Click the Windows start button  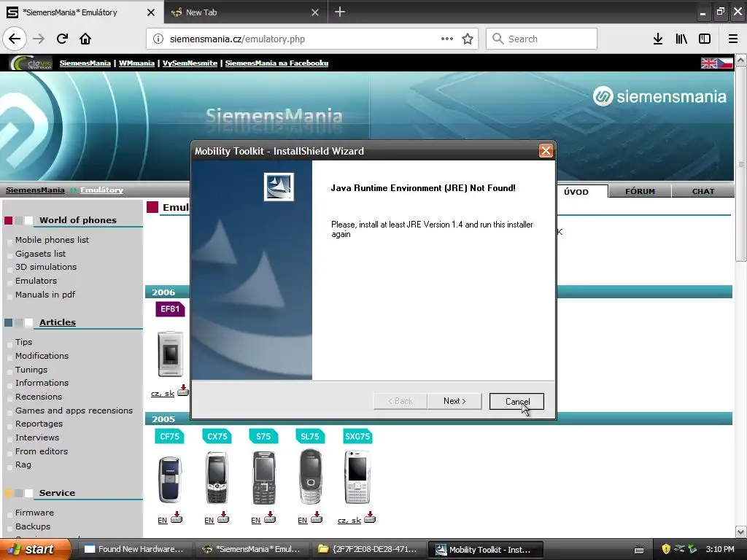35,549
